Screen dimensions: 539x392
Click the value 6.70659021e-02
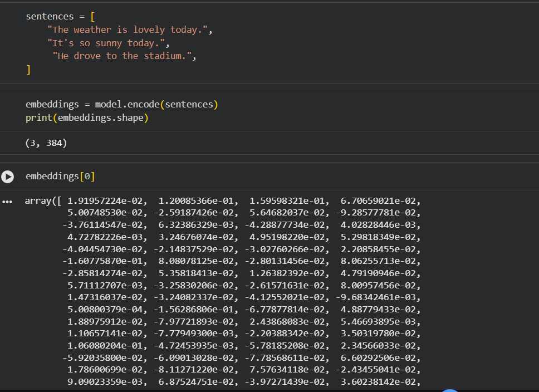378,201
